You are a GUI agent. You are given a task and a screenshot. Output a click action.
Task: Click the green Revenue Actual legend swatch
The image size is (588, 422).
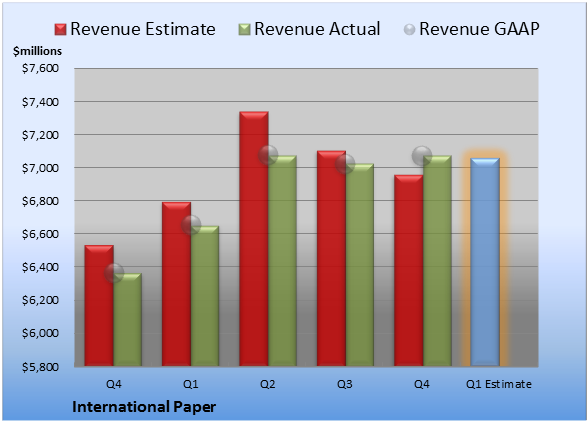tap(244, 30)
